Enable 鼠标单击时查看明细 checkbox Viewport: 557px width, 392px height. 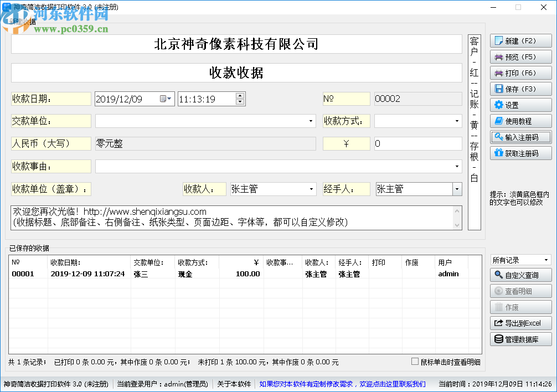[x=414, y=361]
